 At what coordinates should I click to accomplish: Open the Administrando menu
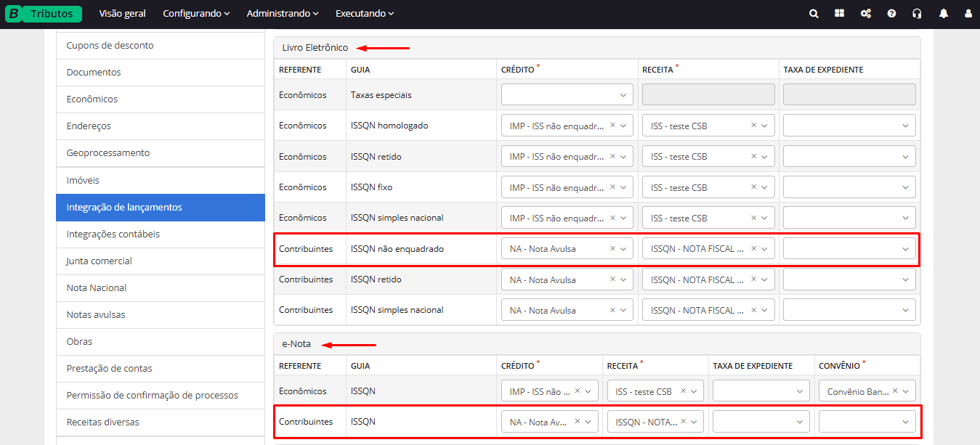tap(282, 14)
